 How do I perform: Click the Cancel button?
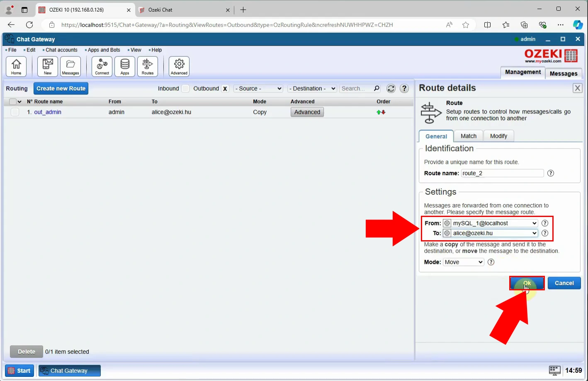point(564,283)
